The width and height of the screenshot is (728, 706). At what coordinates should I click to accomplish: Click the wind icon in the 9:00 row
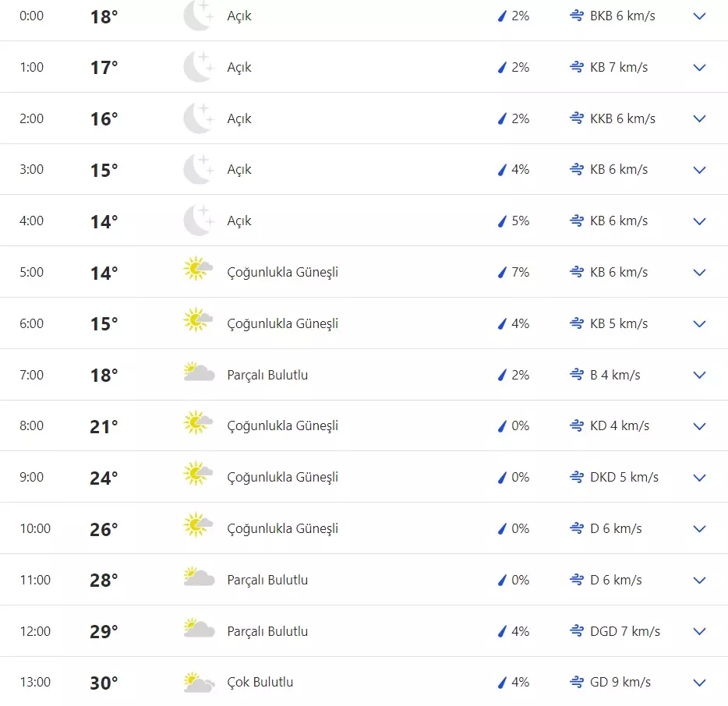[577, 477]
